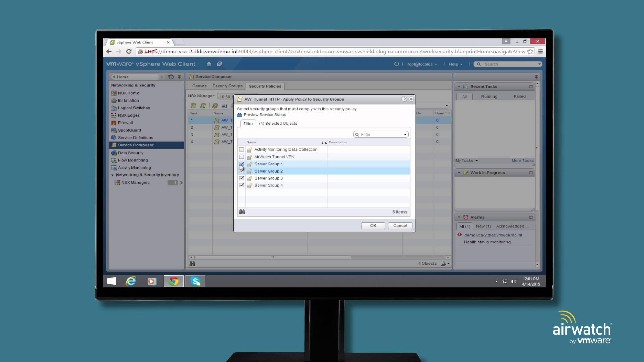Uncheck Server Group 3
Image resolution: width=644 pixels, height=362 pixels.
[241, 178]
